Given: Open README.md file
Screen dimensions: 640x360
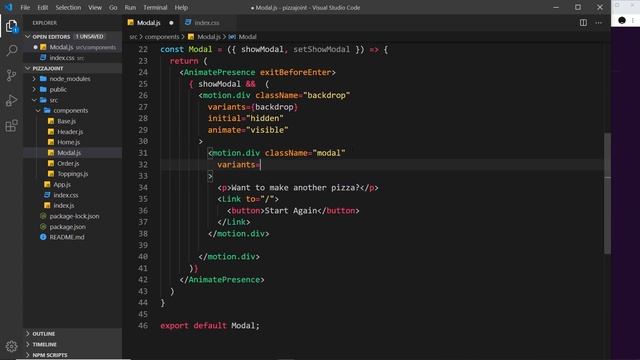Looking at the screenshot, I should point(67,237).
